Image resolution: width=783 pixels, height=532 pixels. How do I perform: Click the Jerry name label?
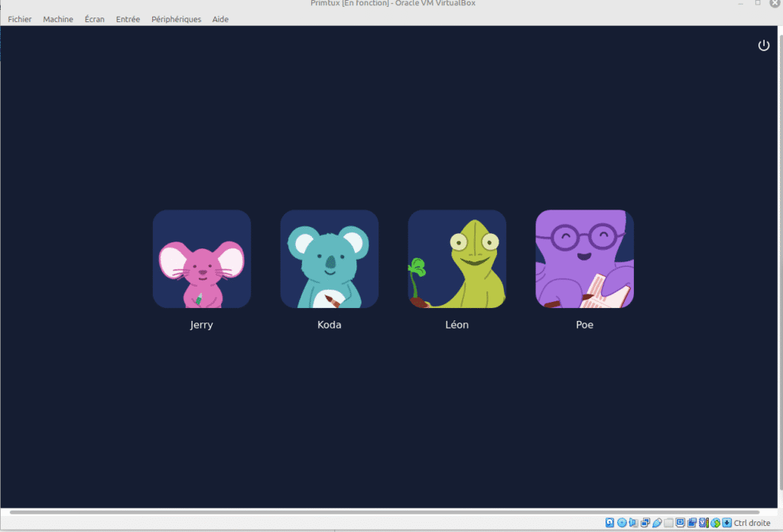click(x=202, y=325)
